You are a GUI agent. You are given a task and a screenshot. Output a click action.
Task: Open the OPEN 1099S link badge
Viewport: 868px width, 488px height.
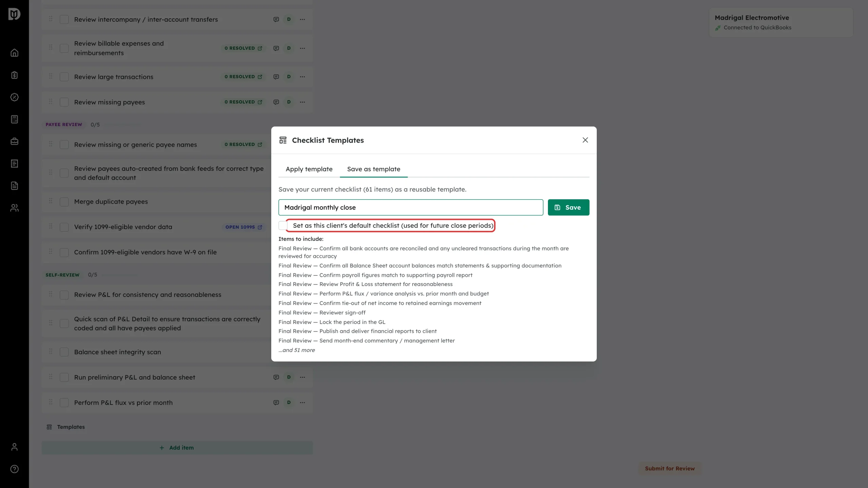tap(244, 227)
